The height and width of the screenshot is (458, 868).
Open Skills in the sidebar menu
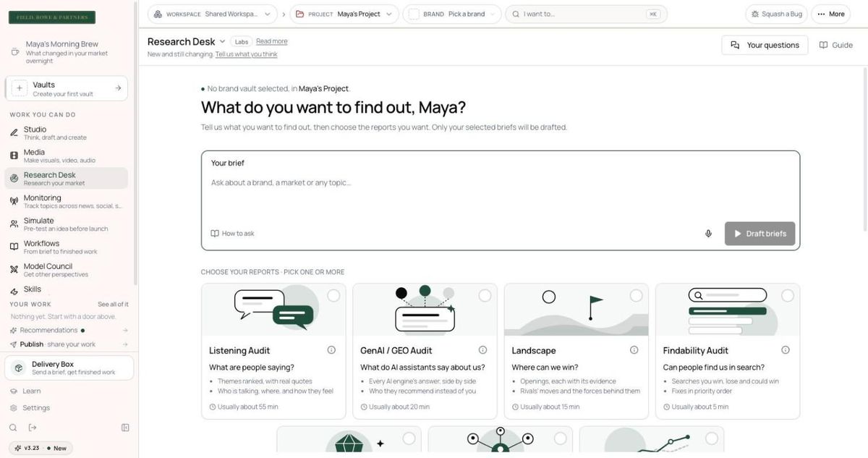67,289
